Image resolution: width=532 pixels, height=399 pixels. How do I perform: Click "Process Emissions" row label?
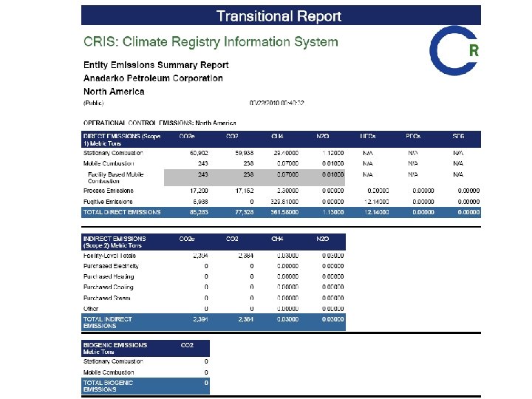click(109, 191)
